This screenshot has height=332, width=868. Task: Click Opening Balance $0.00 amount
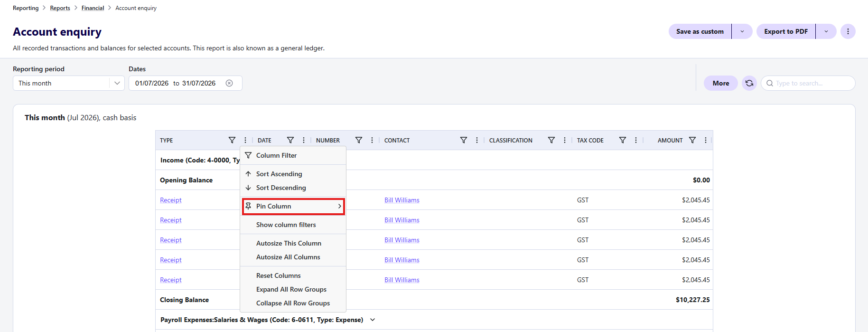tap(701, 180)
